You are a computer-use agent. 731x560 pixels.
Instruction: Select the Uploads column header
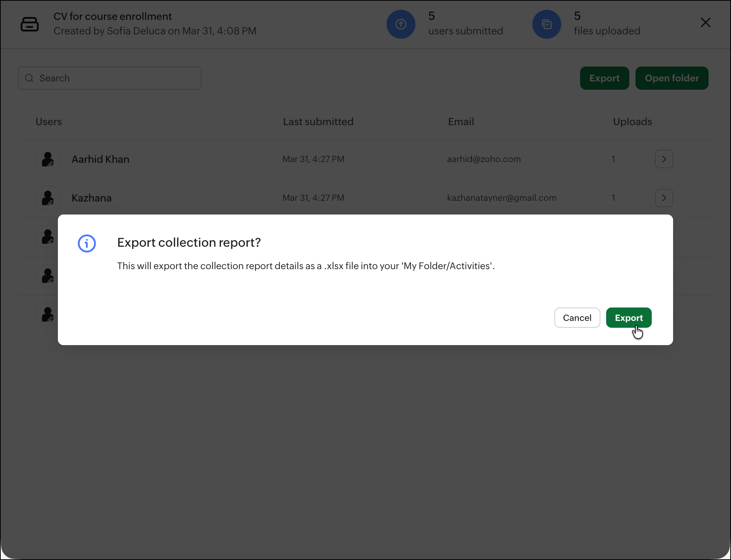coord(632,122)
